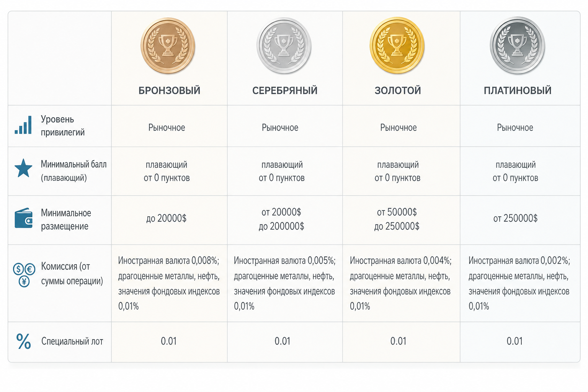Click the bronze deposit до 20000$ cell
This screenshot has width=588, height=392.
[166, 218]
